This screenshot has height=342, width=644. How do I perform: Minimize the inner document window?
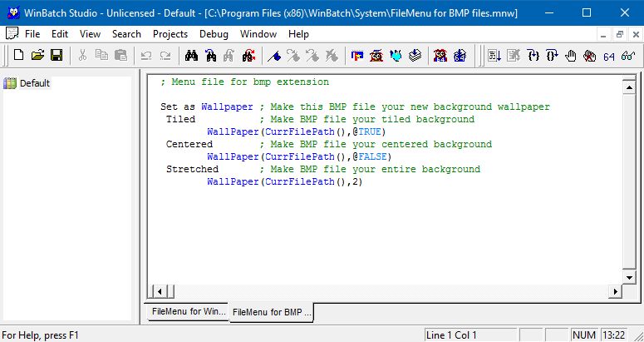[603, 34]
